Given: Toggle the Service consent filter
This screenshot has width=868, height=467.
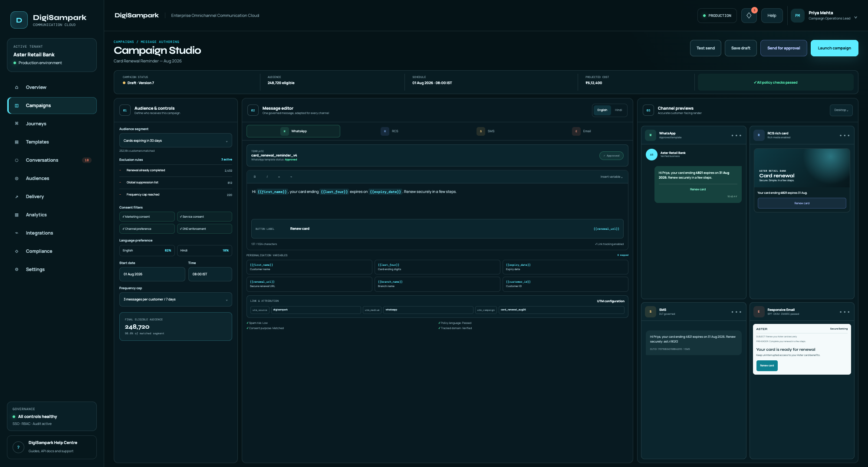Looking at the screenshot, I should click(204, 217).
